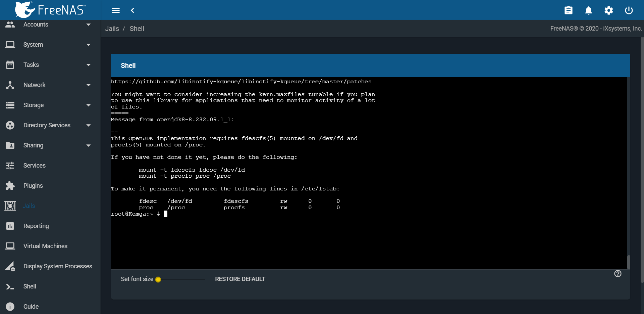Open the system settings gear
The height and width of the screenshot is (314, 644).
tap(609, 10)
